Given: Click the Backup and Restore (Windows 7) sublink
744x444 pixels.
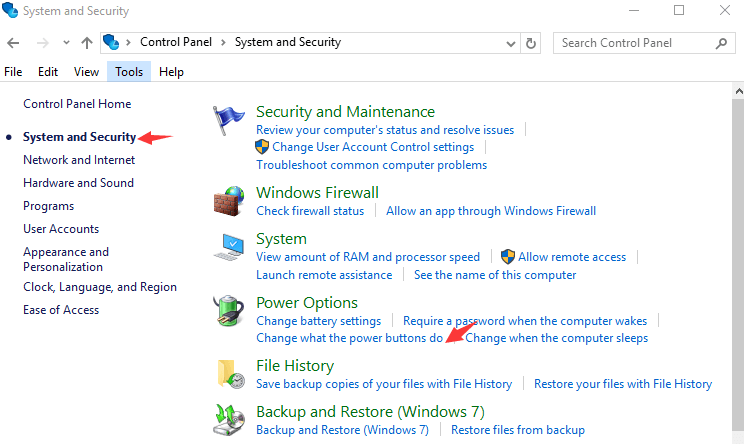Looking at the screenshot, I should pos(343,430).
